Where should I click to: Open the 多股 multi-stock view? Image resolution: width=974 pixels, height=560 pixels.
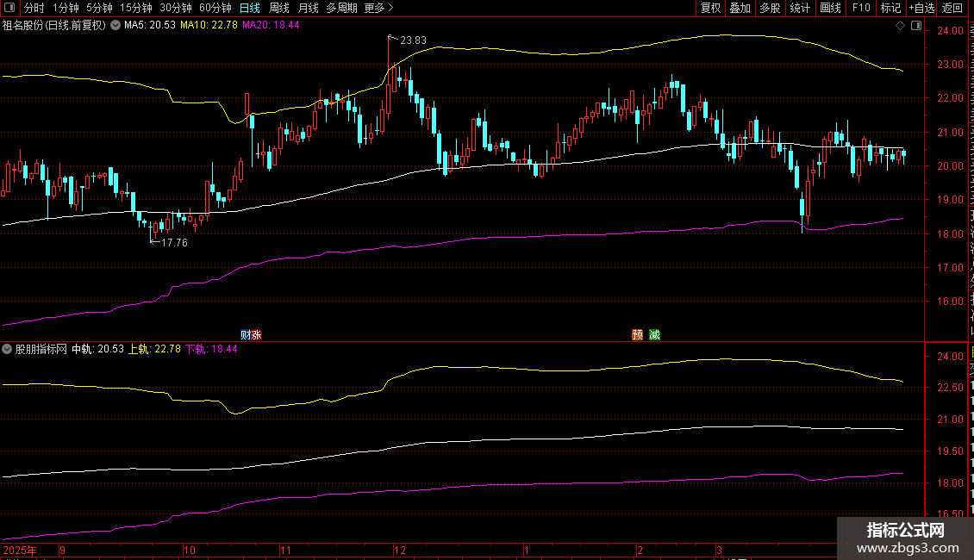pos(771,8)
